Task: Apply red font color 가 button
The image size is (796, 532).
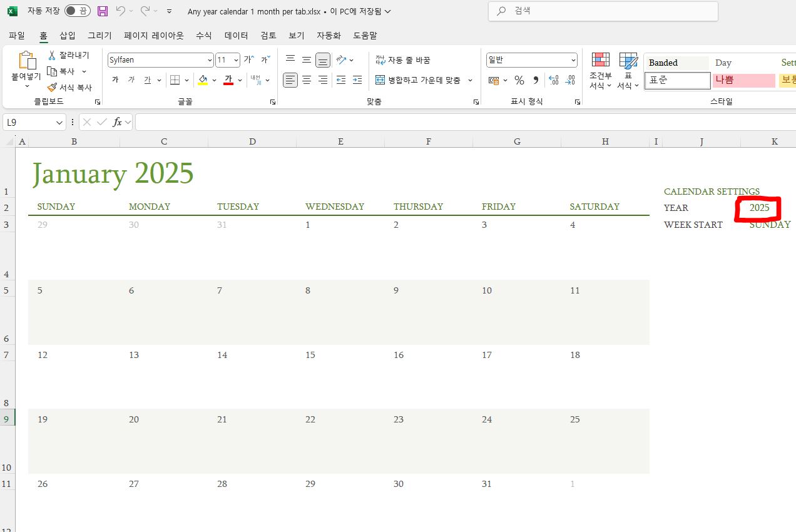Action: click(x=228, y=80)
